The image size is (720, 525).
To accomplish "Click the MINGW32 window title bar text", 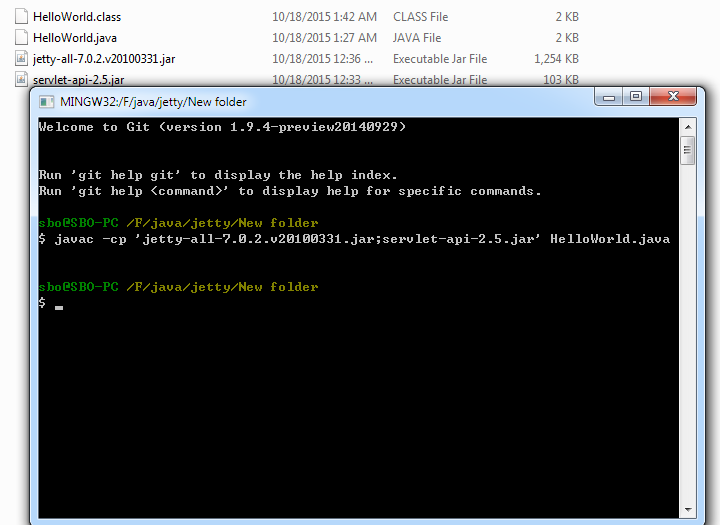I will pyautogui.click(x=153, y=102).
